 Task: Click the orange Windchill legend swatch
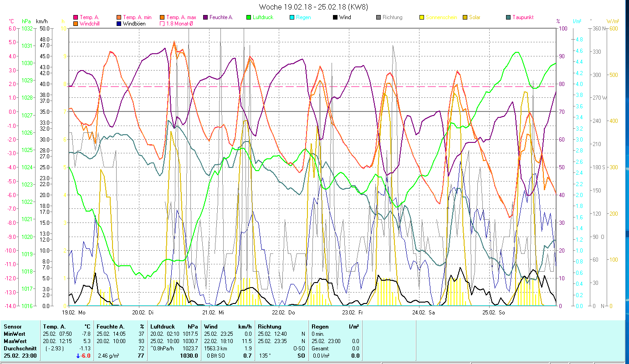[x=76, y=23]
